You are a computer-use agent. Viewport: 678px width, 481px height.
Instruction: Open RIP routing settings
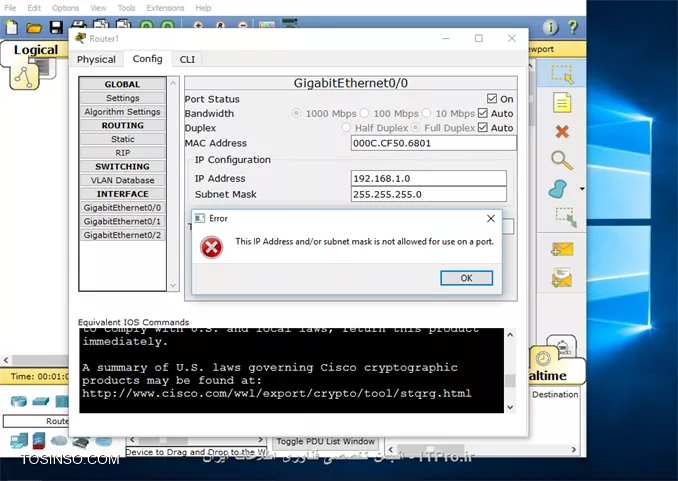tap(122, 153)
